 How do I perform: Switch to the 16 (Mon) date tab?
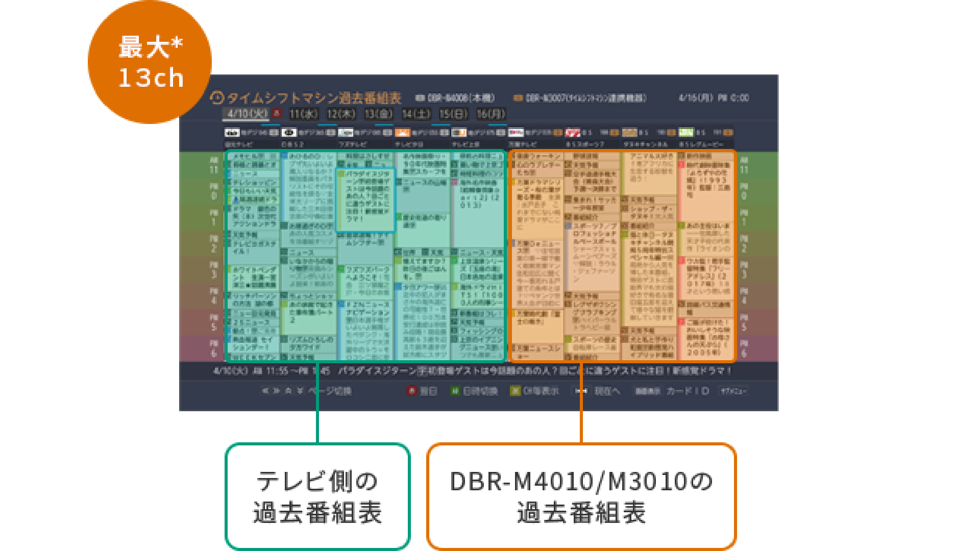491,114
